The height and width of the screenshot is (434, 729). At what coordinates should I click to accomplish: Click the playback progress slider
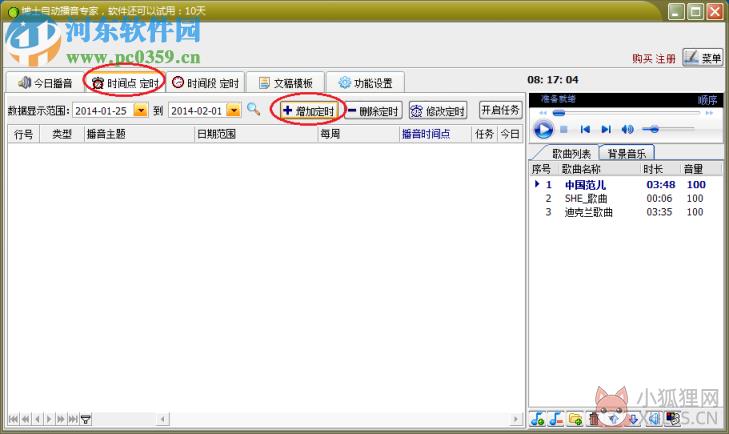pos(626,113)
